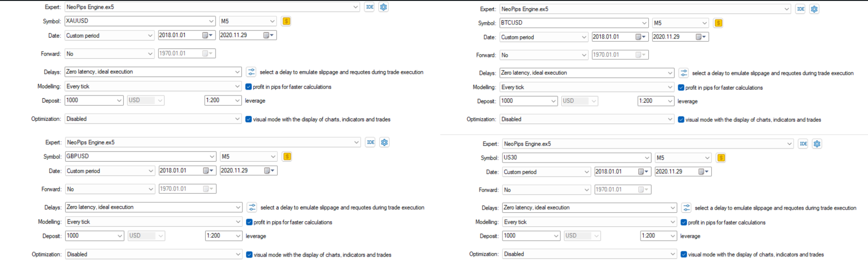Open the XAUUSD symbol dropdown
Image resolution: width=868 pixels, height=268 pixels.
[x=211, y=21]
